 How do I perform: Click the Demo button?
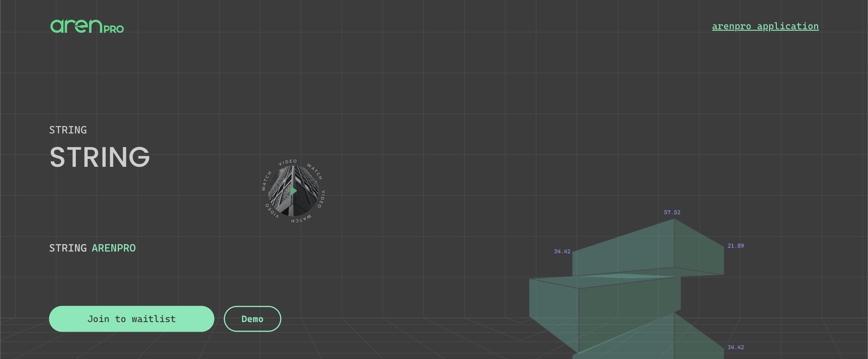tap(252, 319)
